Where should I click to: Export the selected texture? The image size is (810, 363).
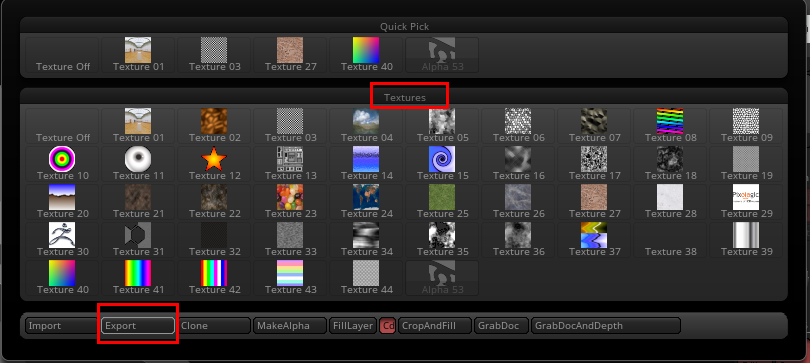[x=138, y=326]
